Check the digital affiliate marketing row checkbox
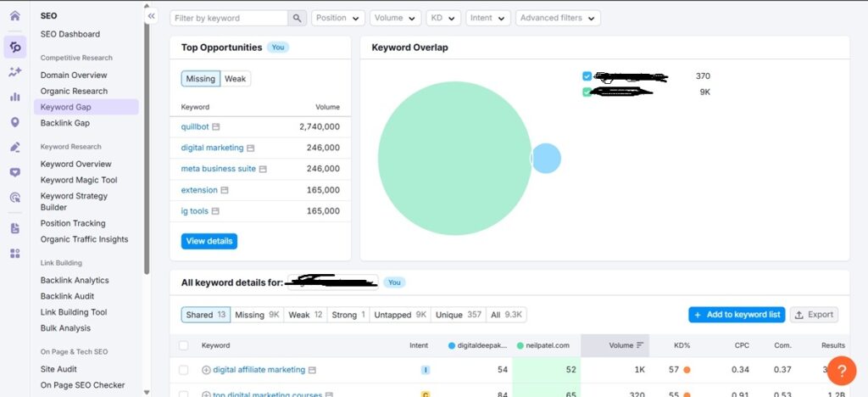This screenshot has height=397, width=868. coord(184,370)
